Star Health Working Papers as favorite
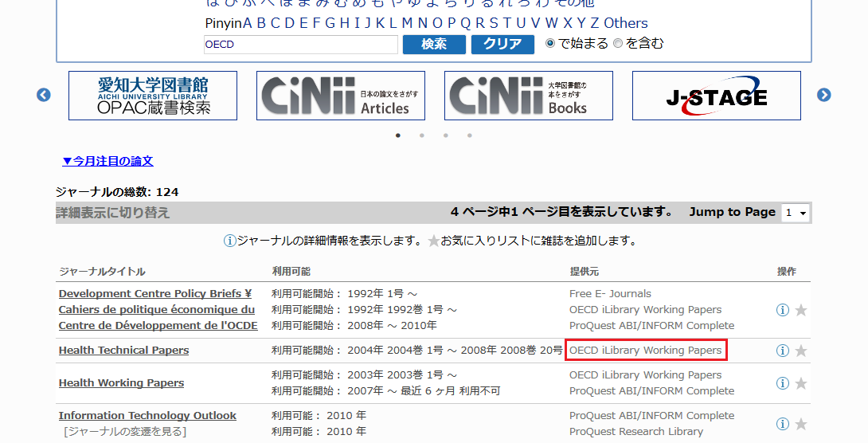Viewport: 868px width, 443px height. pos(801,383)
